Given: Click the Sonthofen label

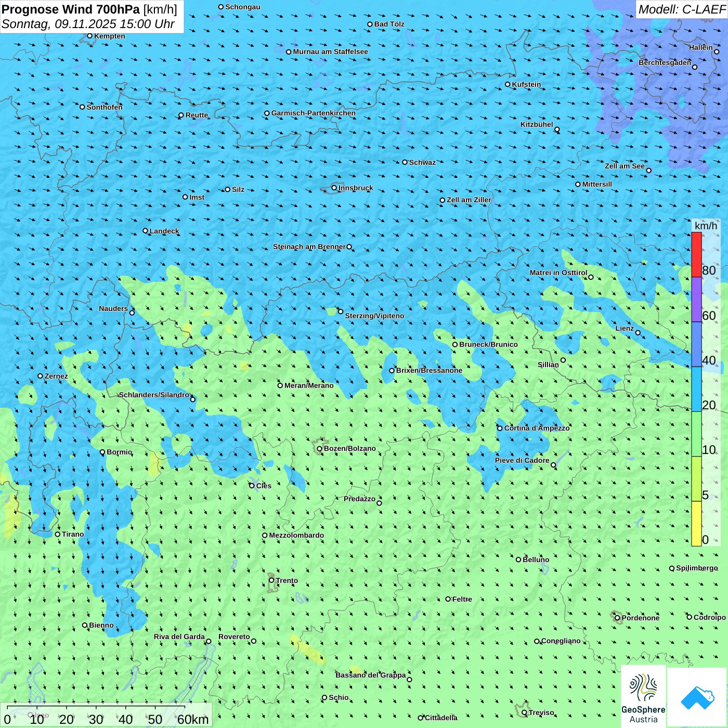Looking at the screenshot, I should pyautogui.click(x=105, y=107).
